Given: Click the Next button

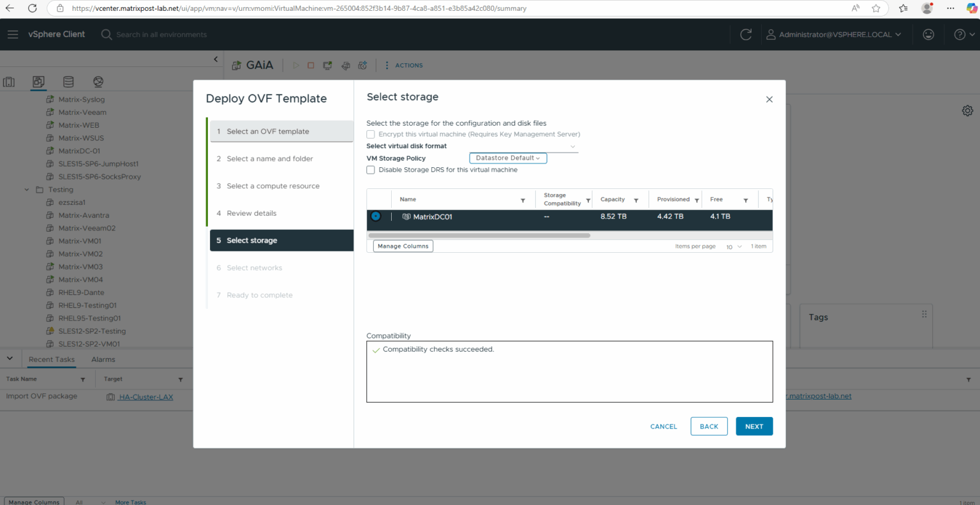Looking at the screenshot, I should point(754,426).
